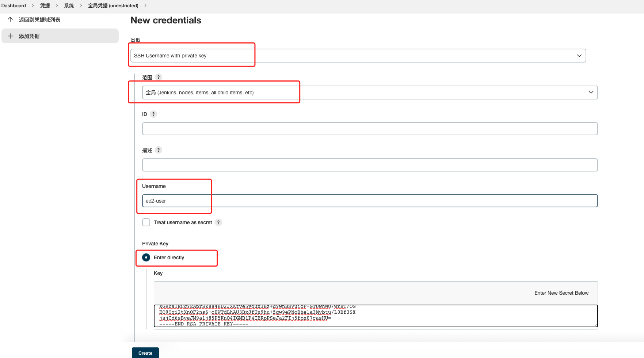Screen dimensions: 644x358
Task: Open help icon for 范围 scope
Action: 158,77
